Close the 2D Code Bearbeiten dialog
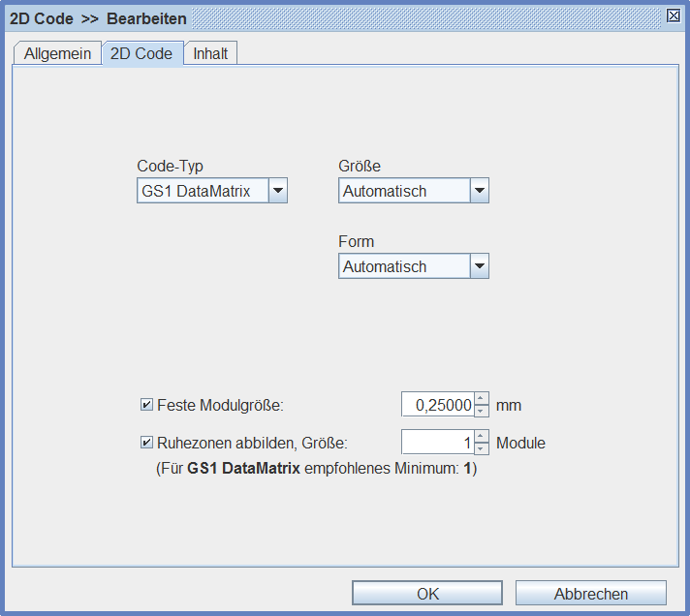This screenshot has height=616, width=690. click(x=674, y=16)
